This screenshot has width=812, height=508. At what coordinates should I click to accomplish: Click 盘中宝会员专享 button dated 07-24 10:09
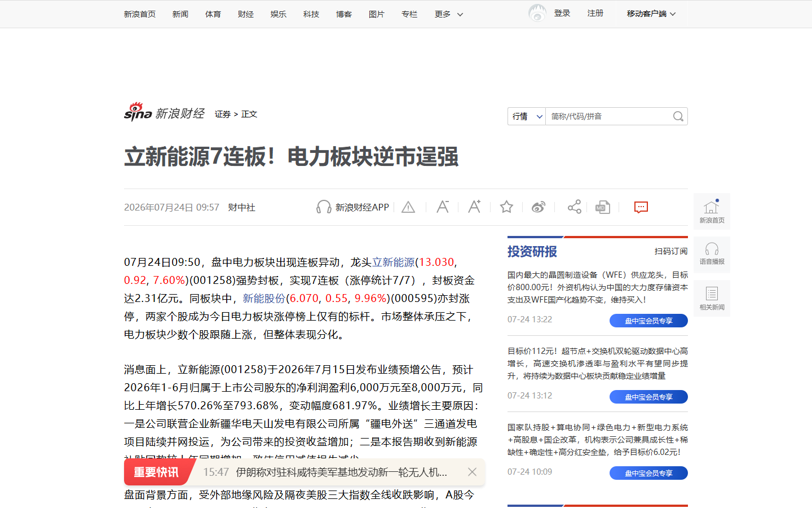tap(648, 473)
